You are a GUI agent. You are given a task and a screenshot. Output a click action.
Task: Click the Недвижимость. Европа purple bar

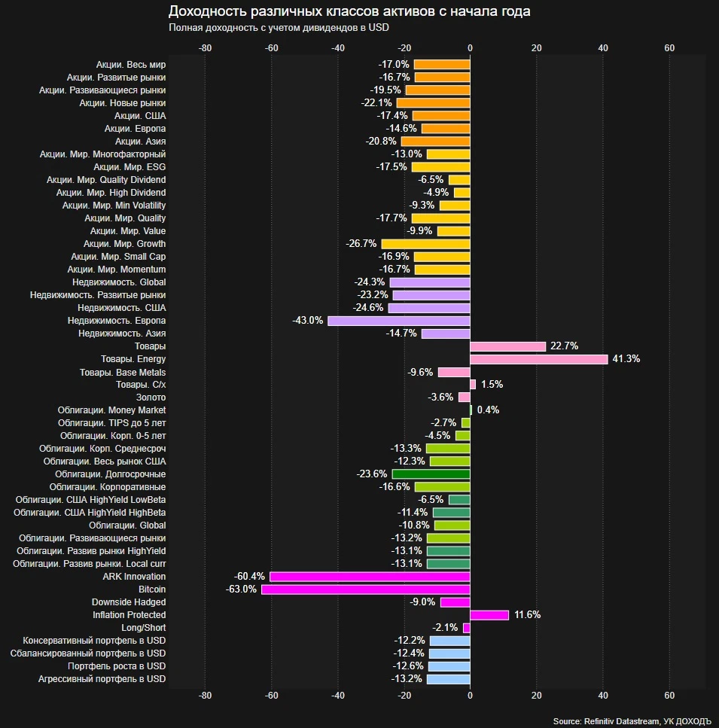click(398, 321)
